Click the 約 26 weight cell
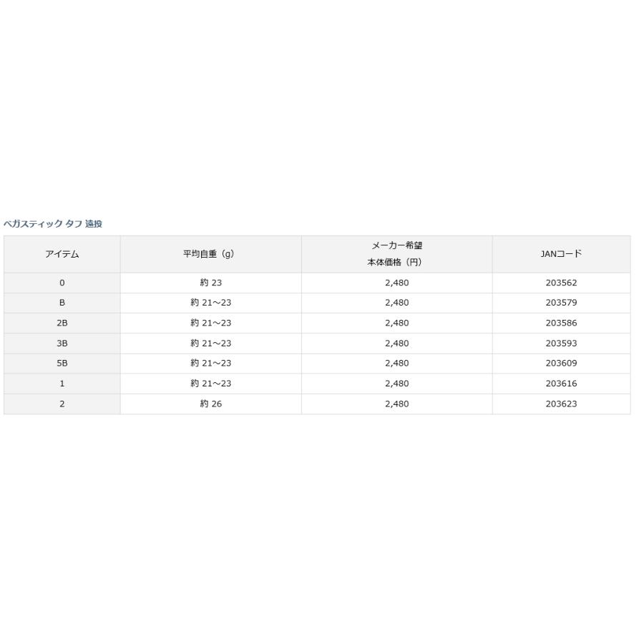Screen dimensions: 644x644 210,404
